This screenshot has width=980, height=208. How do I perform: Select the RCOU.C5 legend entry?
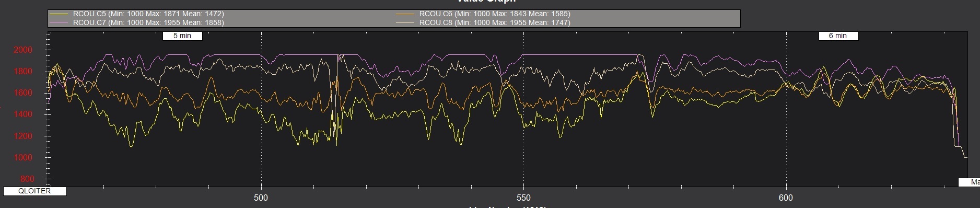[x=148, y=14]
